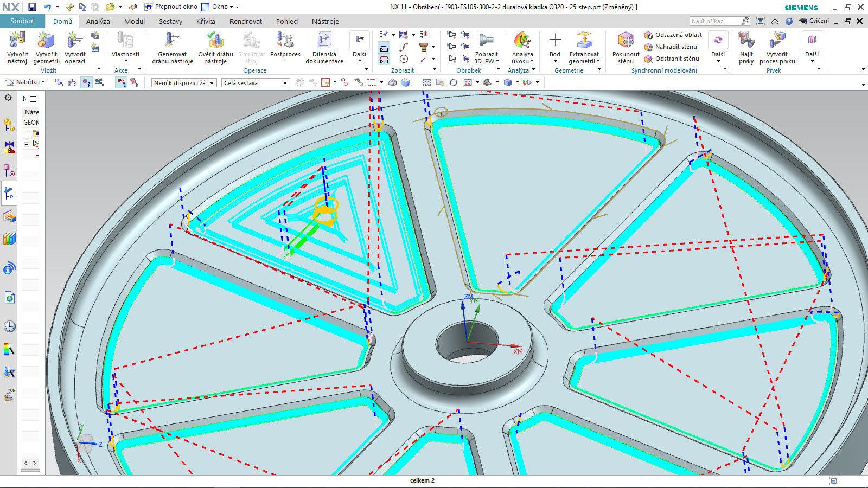Screen dimensions: 868x488
Task: Open the Web browser sidebar icon
Action: point(9,298)
